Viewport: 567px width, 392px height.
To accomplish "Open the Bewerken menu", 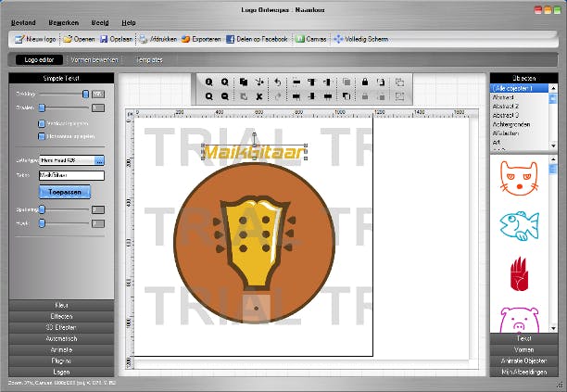I will (x=64, y=22).
